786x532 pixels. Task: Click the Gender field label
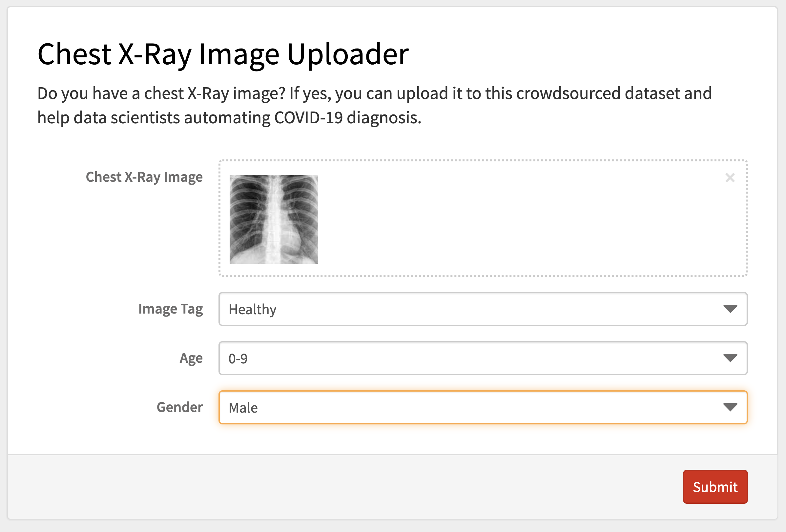click(x=179, y=407)
